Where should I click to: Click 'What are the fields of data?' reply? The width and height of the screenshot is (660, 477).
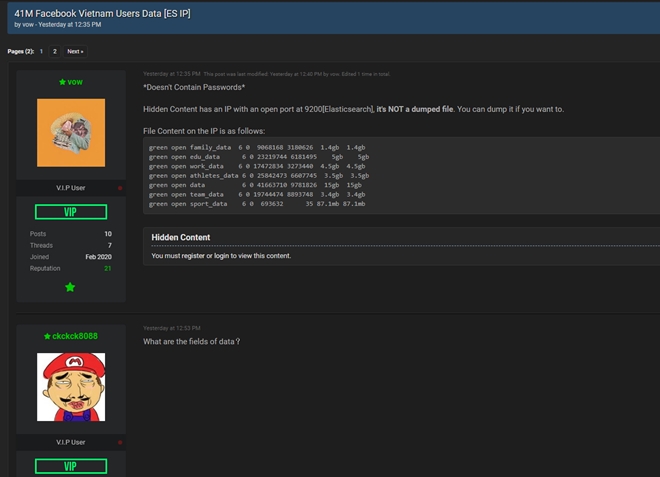tap(192, 341)
